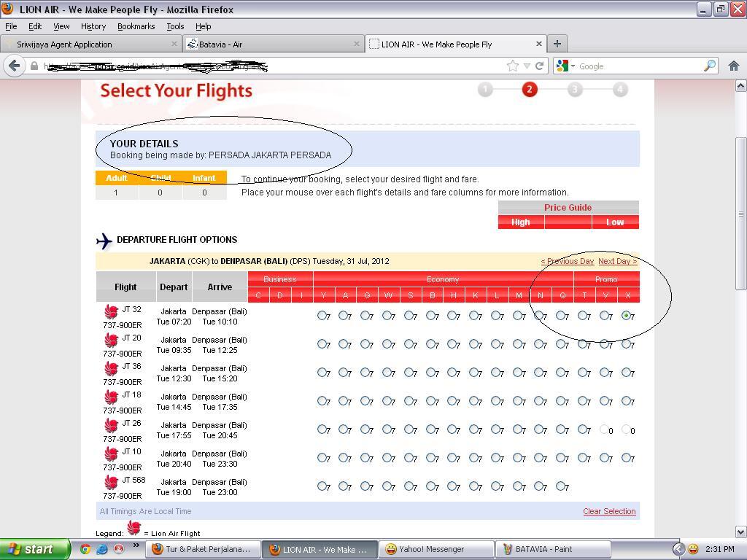Click the Lion Air logo next to JT 20
This screenshot has height=560, width=747.
click(112, 340)
